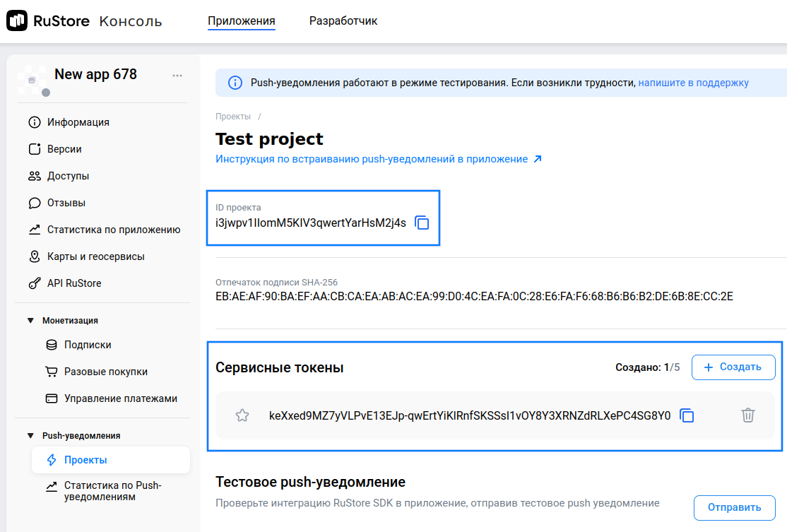Viewport: 787px width, 532px height.
Task: Click the info icon beside Информация
Action: coord(35,122)
